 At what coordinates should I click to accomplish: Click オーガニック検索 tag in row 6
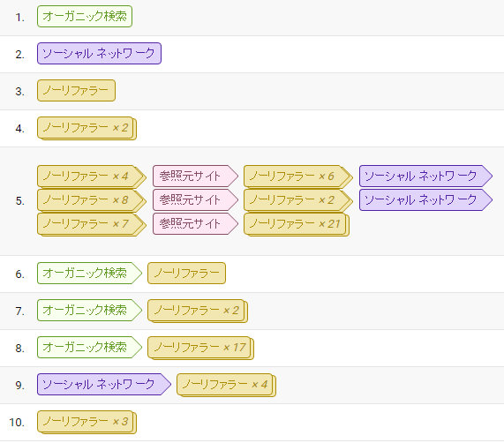tap(89, 273)
